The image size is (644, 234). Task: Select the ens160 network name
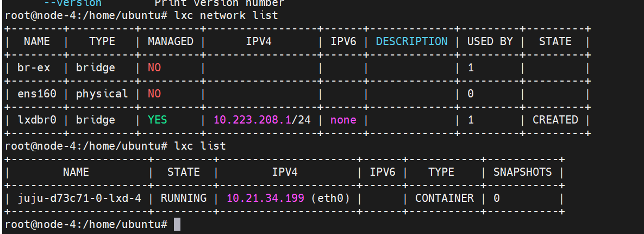[36, 94]
